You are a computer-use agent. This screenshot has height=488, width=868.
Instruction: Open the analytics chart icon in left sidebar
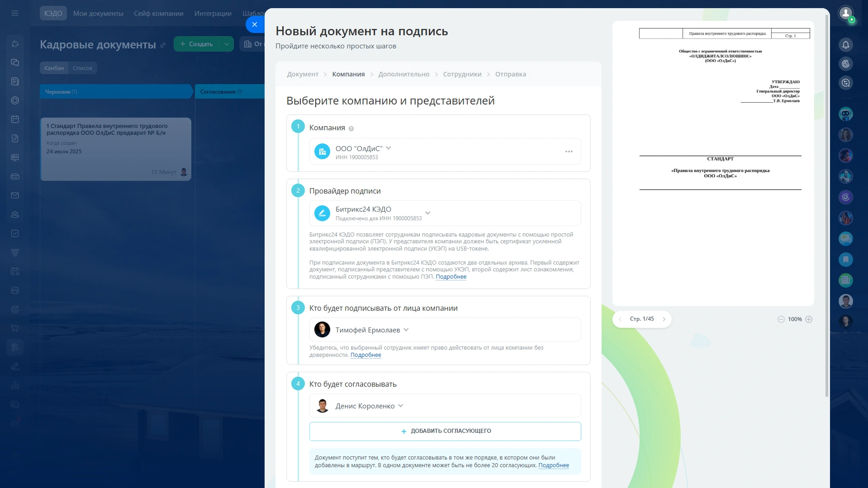pyautogui.click(x=15, y=385)
